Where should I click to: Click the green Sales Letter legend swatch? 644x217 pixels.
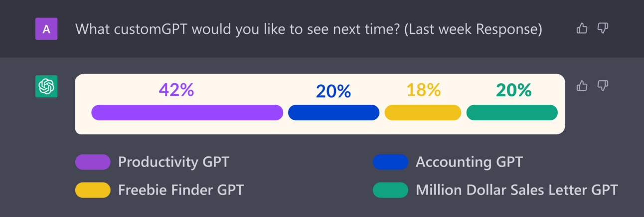click(x=390, y=190)
